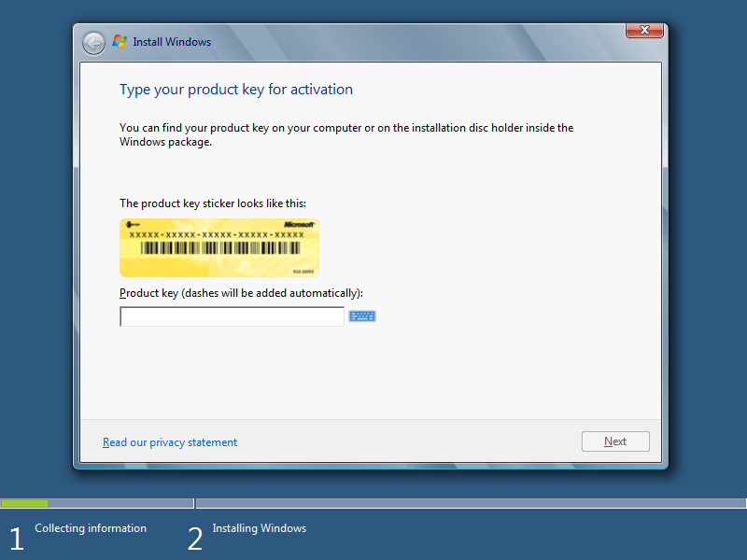Click the green installation progress bar
Viewport: 747px width, 560px height.
coord(23,503)
